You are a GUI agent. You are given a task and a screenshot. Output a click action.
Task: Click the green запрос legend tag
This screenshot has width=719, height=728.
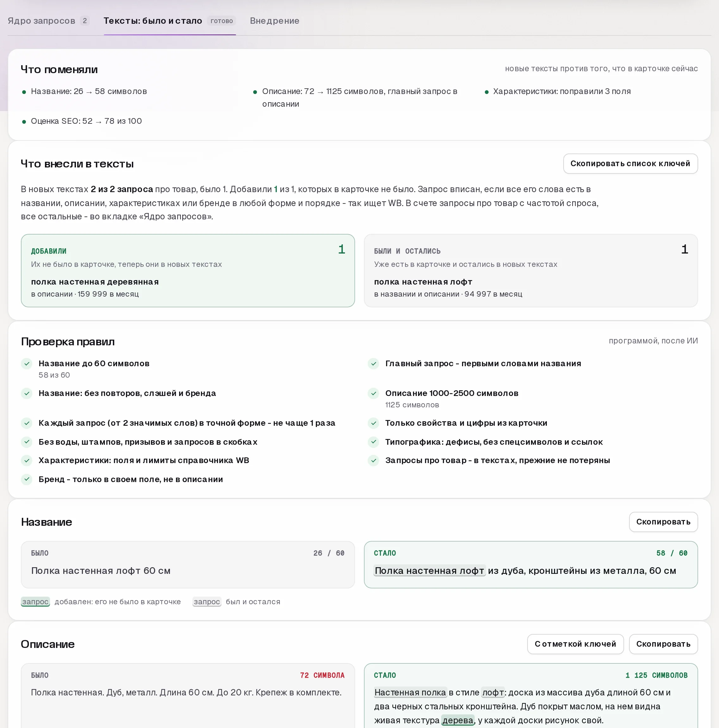[x=35, y=602]
